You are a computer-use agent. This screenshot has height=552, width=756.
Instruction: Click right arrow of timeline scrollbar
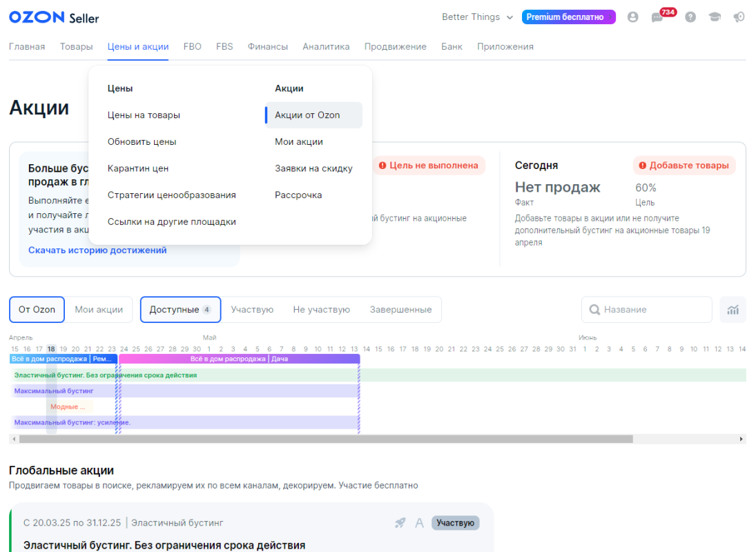click(742, 439)
